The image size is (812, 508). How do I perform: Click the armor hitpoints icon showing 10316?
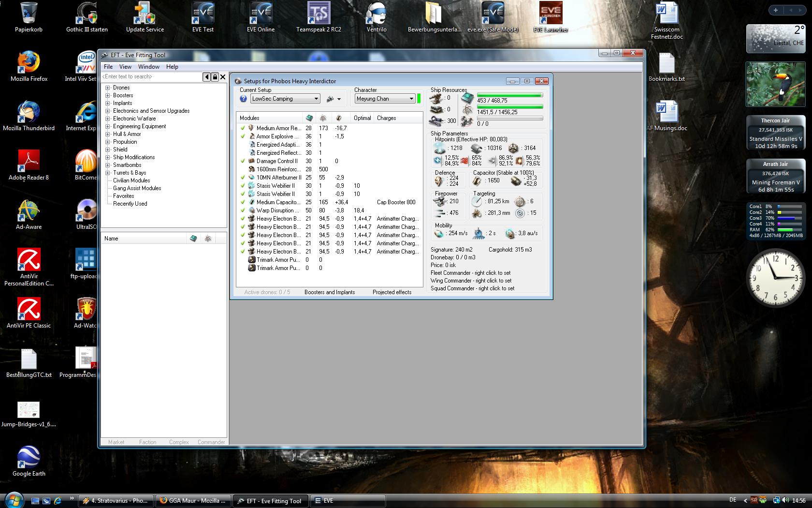477,148
